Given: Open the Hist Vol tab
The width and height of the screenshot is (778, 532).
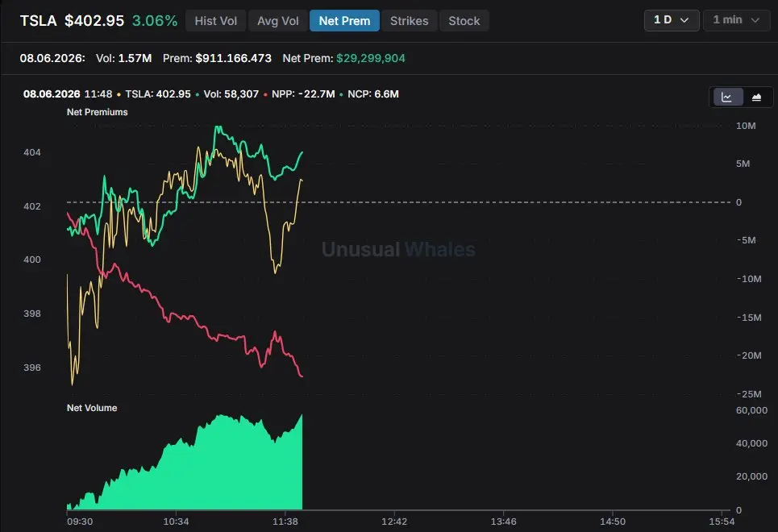Looking at the screenshot, I should pyautogui.click(x=215, y=21).
